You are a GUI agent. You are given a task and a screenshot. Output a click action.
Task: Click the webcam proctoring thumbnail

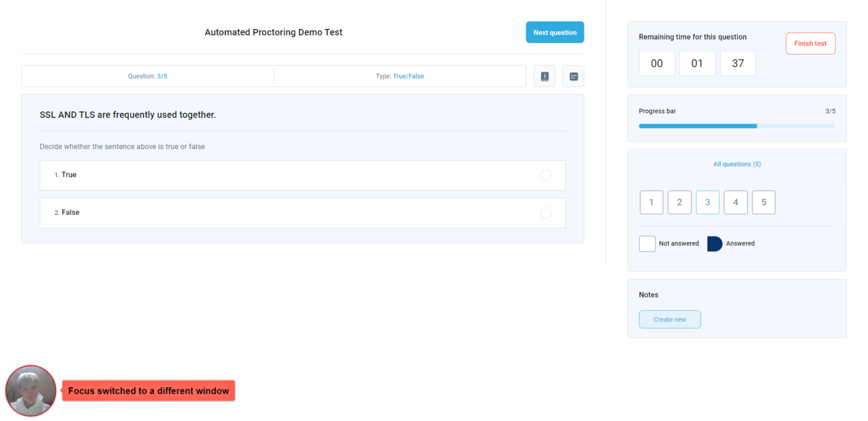31,391
